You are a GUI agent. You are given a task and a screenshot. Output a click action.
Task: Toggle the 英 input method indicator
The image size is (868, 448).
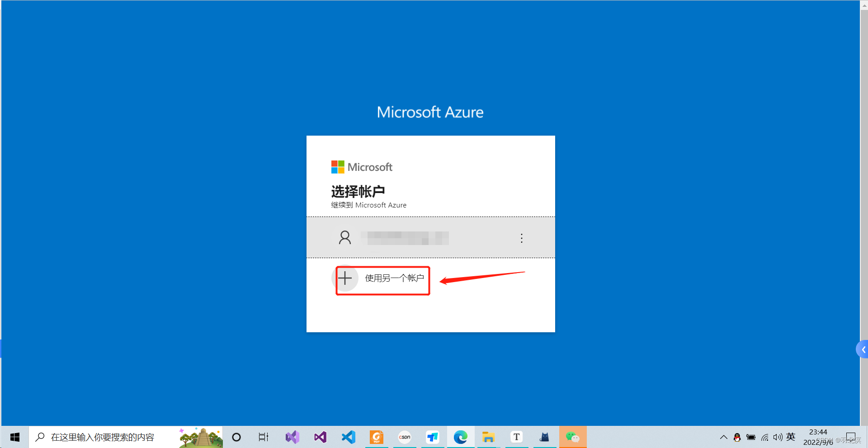(791, 437)
